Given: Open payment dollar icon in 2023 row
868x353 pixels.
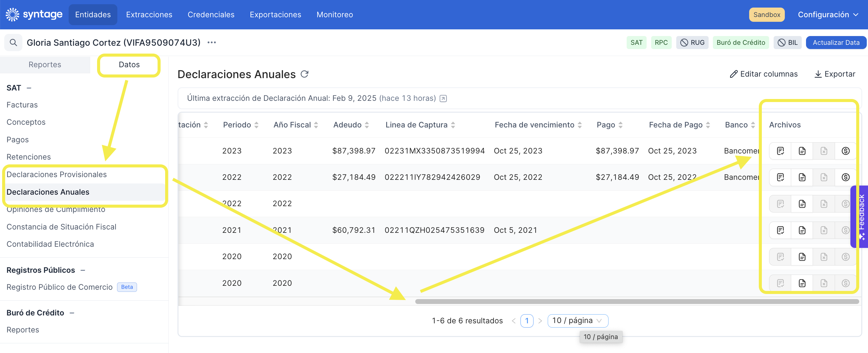Looking at the screenshot, I should 845,151.
